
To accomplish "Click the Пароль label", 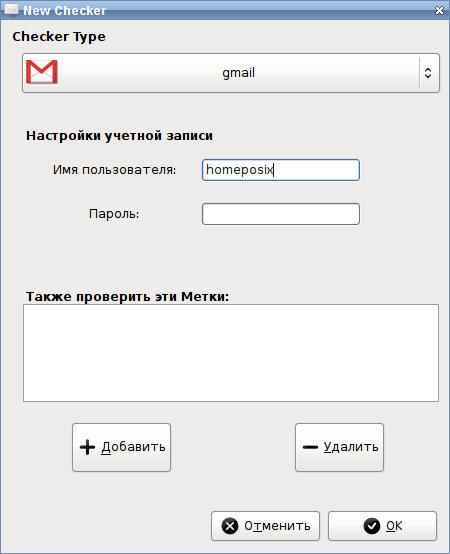I will (x=114, y=214).
